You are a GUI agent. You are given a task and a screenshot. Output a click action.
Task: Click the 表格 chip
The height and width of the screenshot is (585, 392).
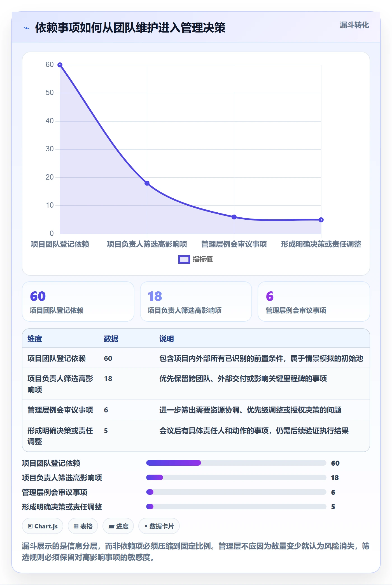(x=83, y=526)
